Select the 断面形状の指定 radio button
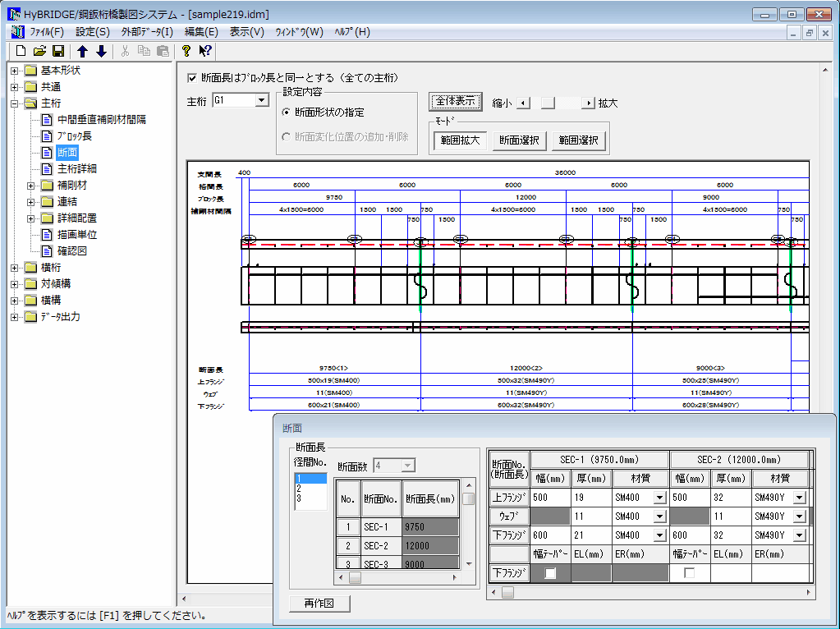The height and width of the screenshot is (629, 840). [x=286, y=112]
